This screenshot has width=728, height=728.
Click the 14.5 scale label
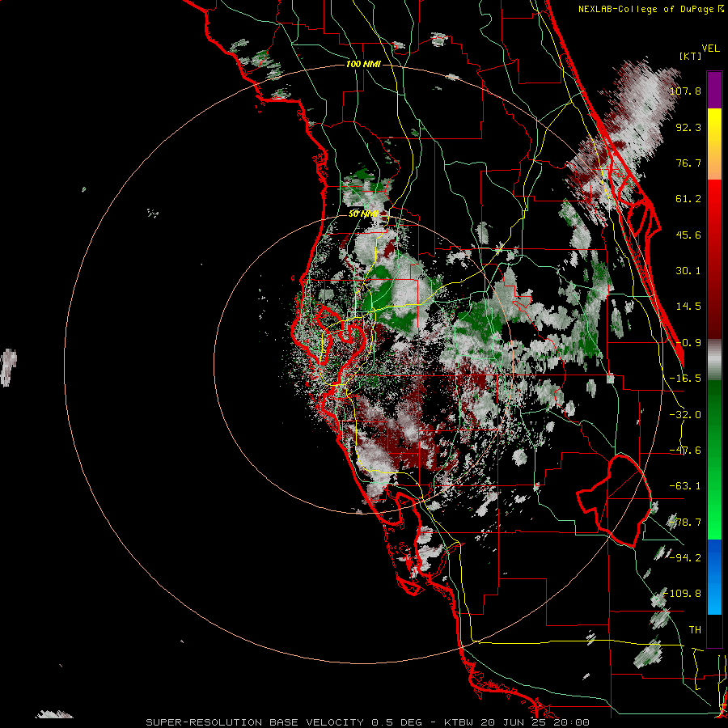coord(688,307)
